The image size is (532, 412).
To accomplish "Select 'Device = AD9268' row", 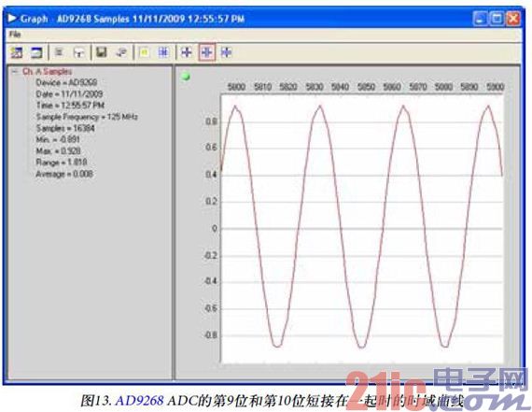I will click(66, 82).
